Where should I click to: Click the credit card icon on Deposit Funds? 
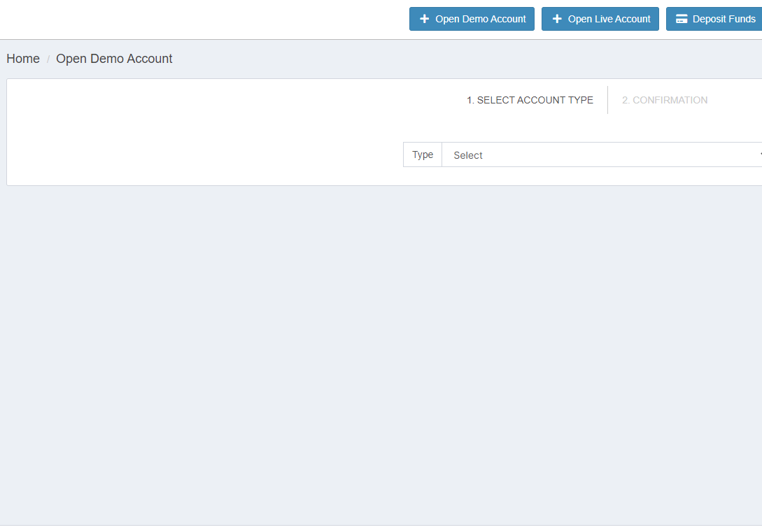[x=682, y=19]
